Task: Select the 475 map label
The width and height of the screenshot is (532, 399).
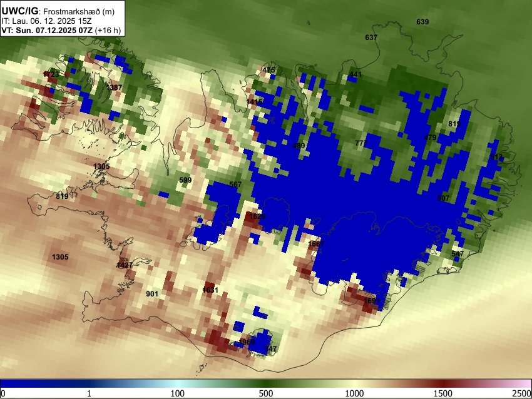Action: point(269,70)
